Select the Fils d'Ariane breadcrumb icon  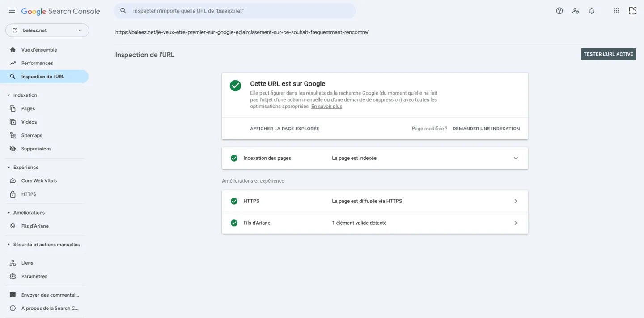click(13, 226)
